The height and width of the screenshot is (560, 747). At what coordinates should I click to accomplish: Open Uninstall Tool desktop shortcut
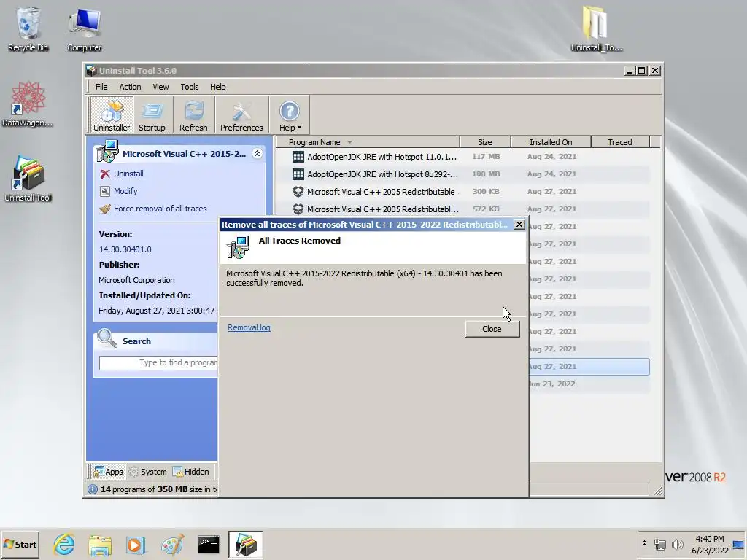28,179
